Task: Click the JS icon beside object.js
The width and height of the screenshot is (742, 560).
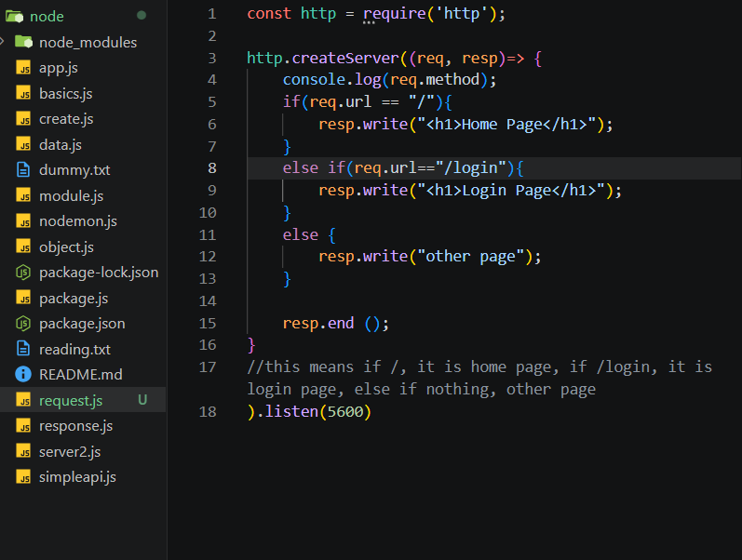Action: (23, 247)
